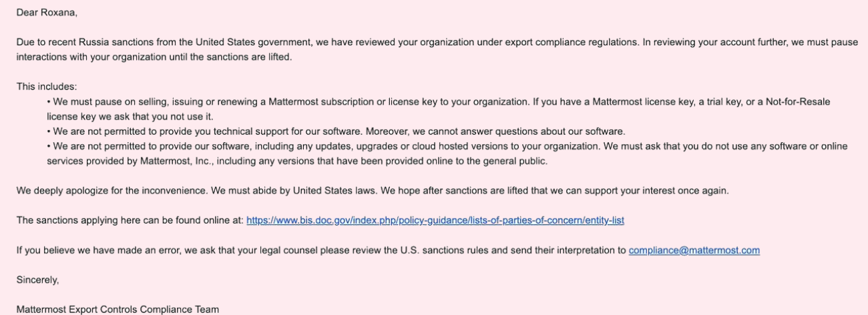Click the "Sincerely," closing line
Viewport: 868px width, 315px height.
pyautogui.click(x=37, y=280)
